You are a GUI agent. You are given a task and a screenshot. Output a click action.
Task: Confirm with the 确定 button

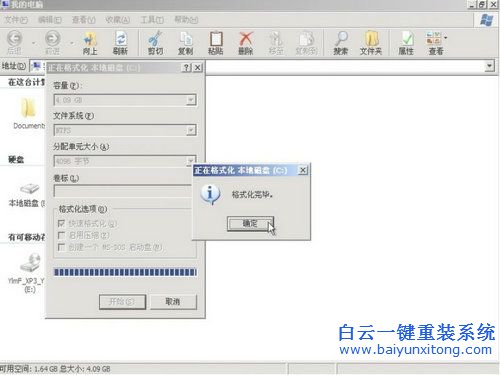click(x=250, y=223)
